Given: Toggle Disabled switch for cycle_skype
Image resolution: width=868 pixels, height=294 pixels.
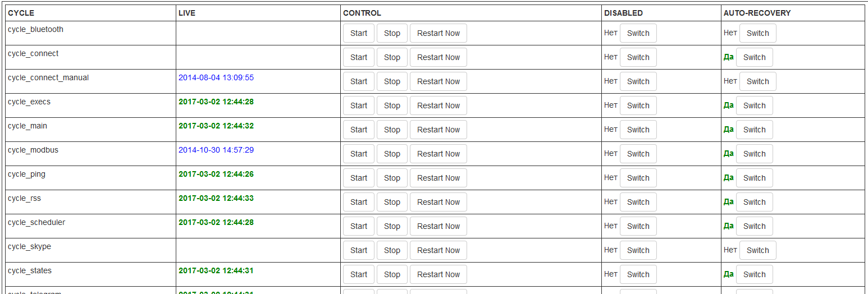Looking at the screenshot, I should [638, 250].
